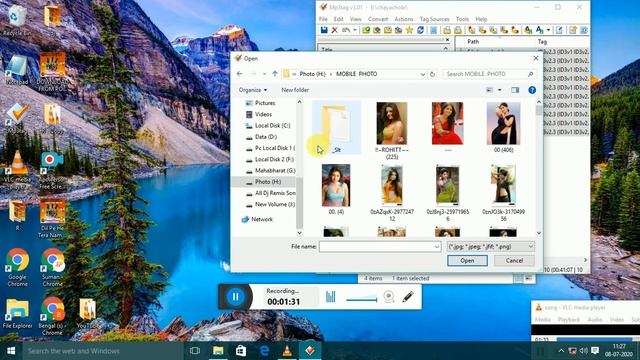Click Back arrow in Open dialog
Screen dimensions: 640x360
240,74
